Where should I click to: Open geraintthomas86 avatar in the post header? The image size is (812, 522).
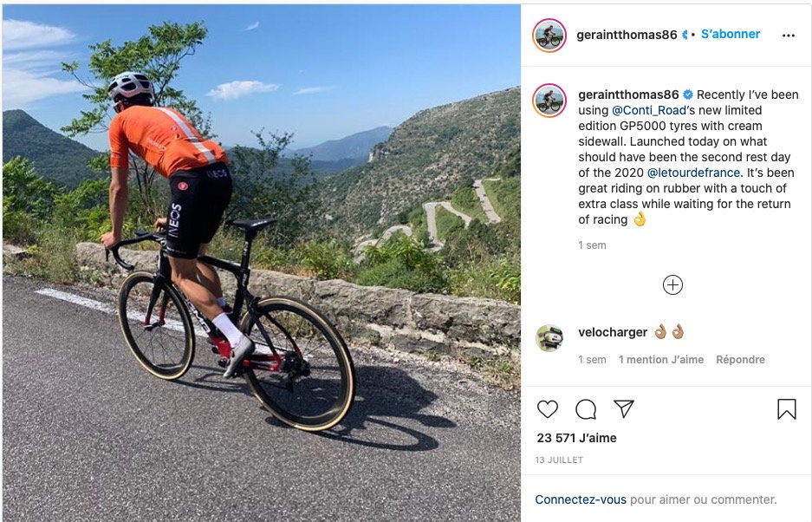[549, 36]
